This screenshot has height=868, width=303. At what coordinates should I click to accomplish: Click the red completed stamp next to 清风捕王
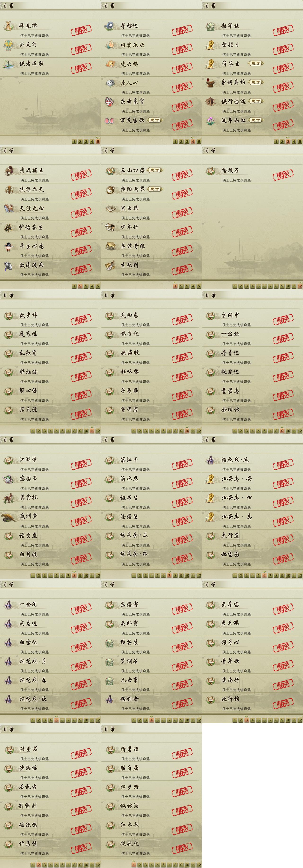click(81, 174)
